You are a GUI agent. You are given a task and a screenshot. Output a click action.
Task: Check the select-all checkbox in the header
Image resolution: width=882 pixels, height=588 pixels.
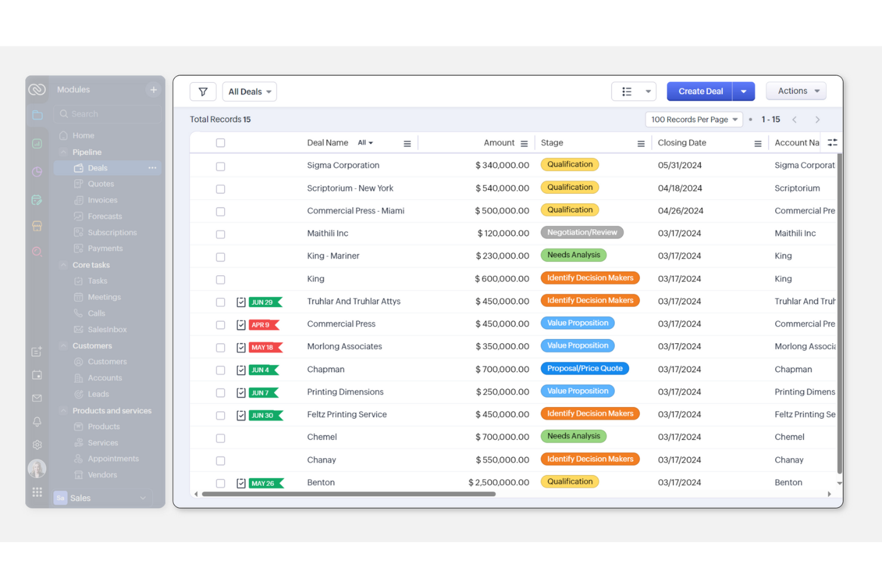(220, 142)
